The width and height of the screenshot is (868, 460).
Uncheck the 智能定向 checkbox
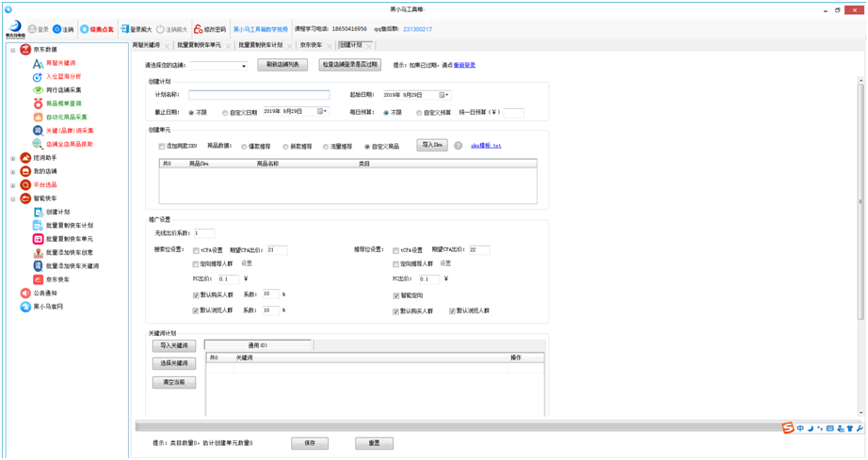click(395, 295)
